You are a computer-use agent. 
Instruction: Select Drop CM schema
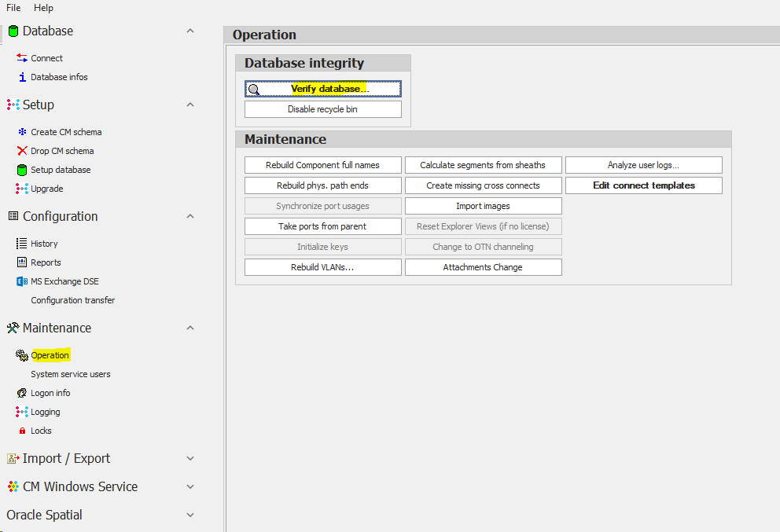pyautogui.click(x=62, y=151)
